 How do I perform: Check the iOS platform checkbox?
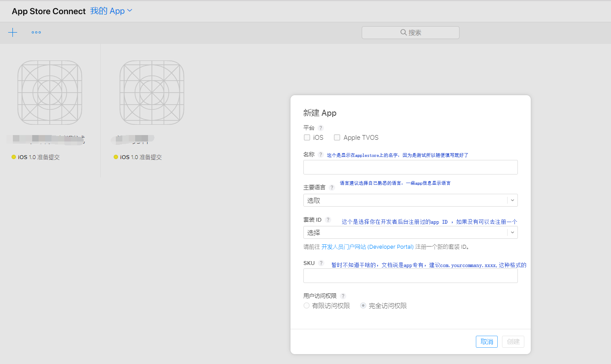[x=307, y=138]
